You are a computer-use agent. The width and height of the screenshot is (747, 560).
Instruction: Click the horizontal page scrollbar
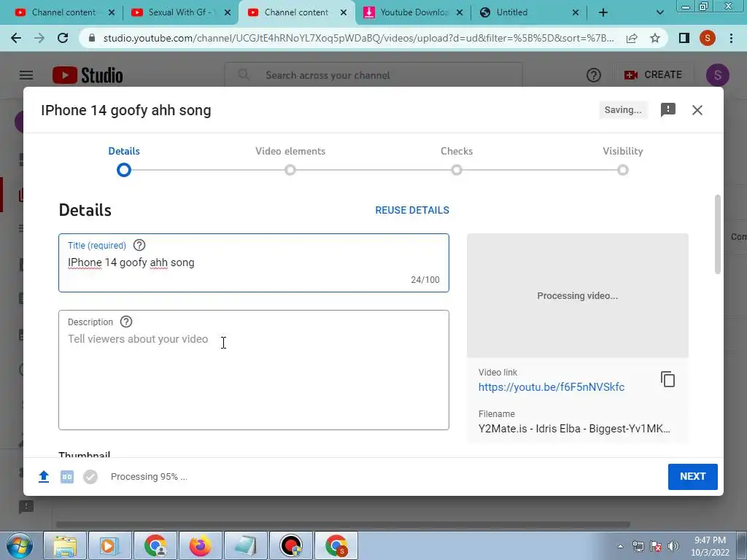[343, 524]
